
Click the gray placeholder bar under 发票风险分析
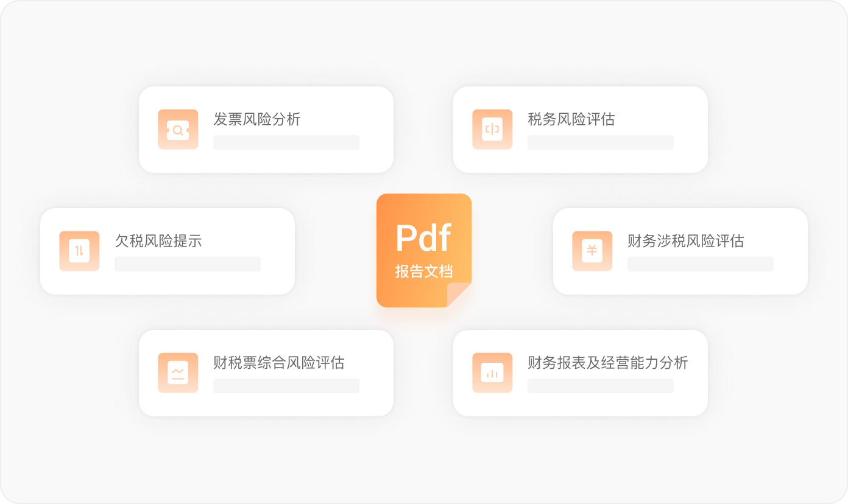pyautogui.click(x=286, y=142)
